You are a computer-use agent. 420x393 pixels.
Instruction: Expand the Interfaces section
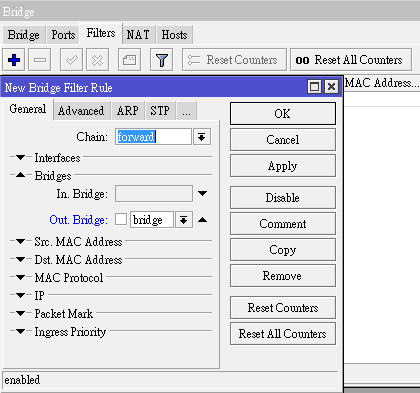click(x=20, y=157)
